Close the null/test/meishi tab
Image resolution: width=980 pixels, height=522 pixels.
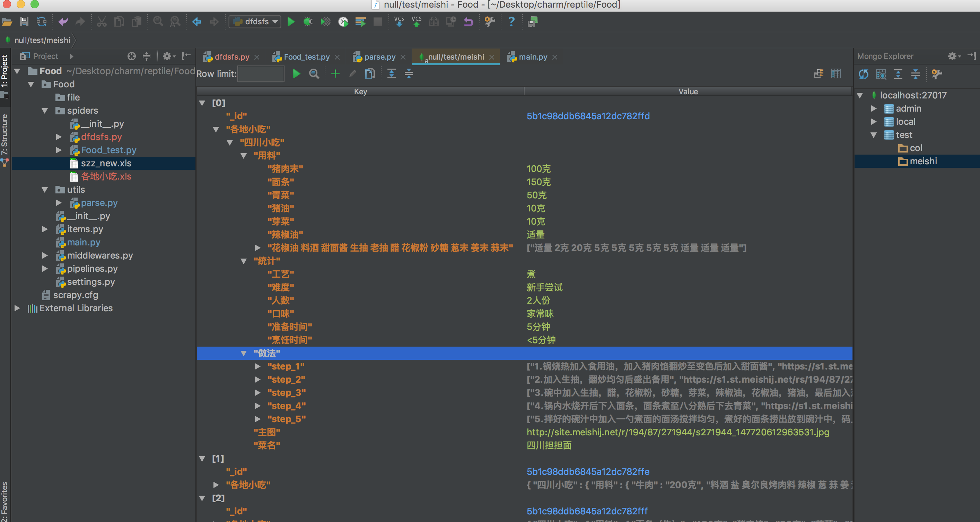pos(492,57)
